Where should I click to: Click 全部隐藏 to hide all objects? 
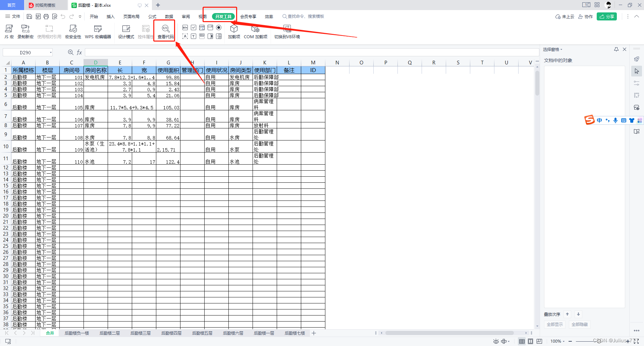pyautogui.click(x=579, y=324)
